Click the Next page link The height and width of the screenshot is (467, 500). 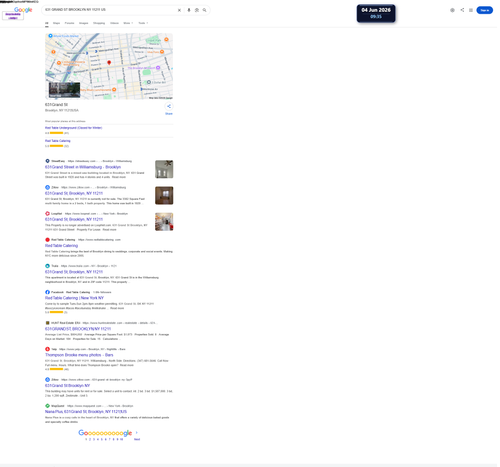137,439
